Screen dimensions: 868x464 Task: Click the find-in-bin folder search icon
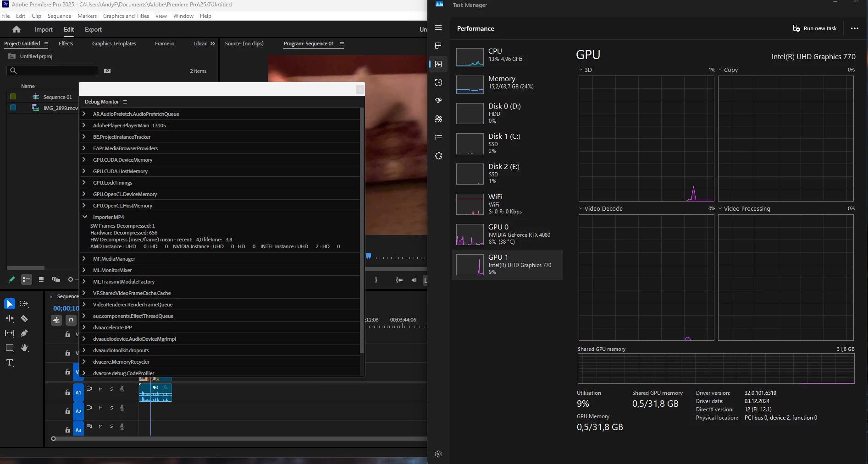[107, 71]
